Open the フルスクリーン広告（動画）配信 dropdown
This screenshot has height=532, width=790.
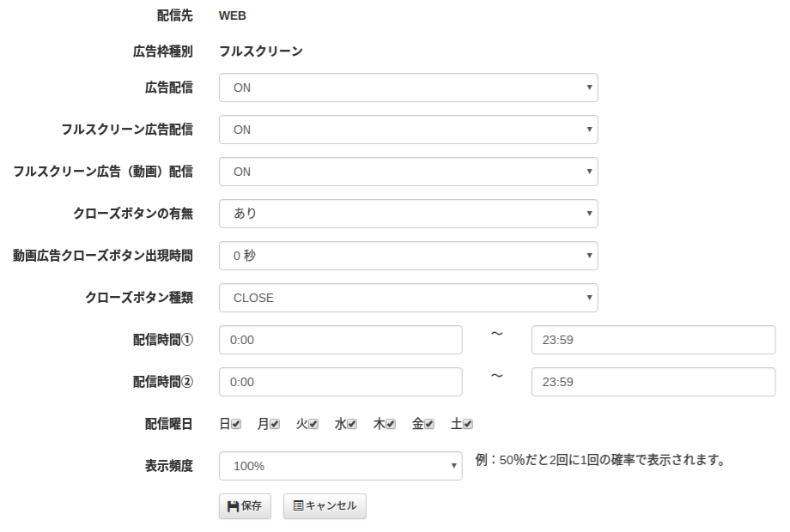tap(409, 172)
